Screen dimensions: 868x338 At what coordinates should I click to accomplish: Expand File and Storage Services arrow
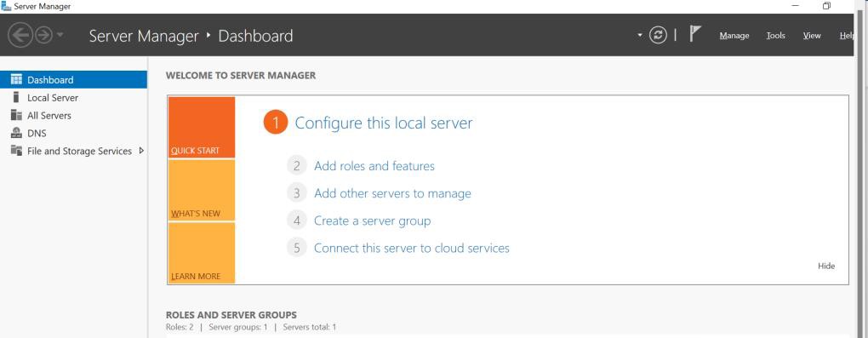[x=141, y=151]
